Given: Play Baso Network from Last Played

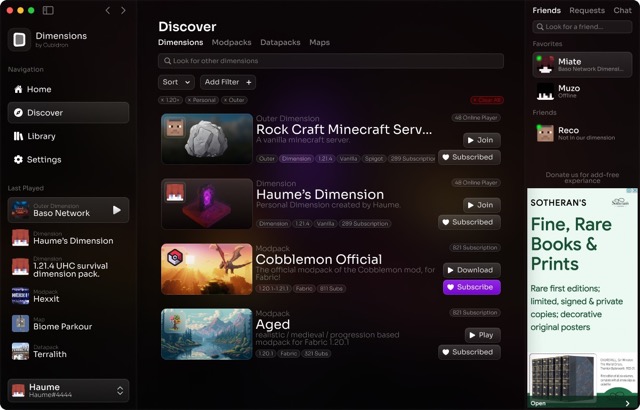Looking at the screenshot, I should pyautogui.click(x=117, y=210).
